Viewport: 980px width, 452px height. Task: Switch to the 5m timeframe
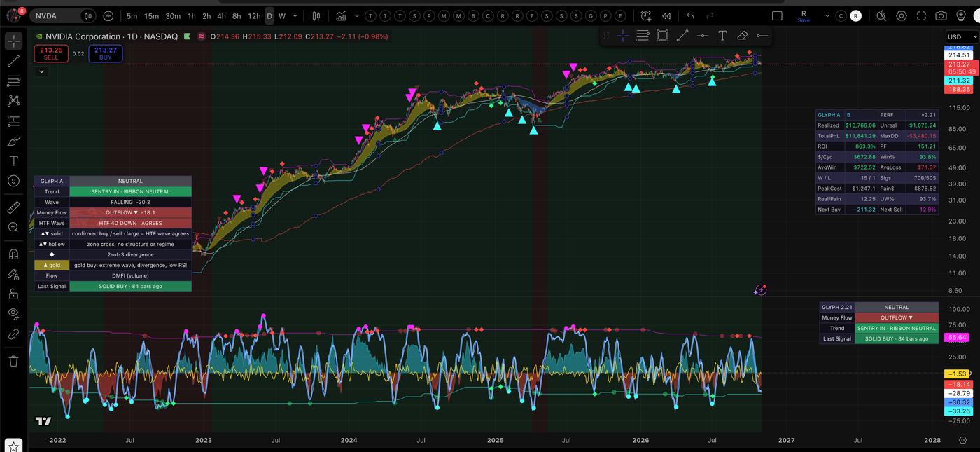pos(132,15)
